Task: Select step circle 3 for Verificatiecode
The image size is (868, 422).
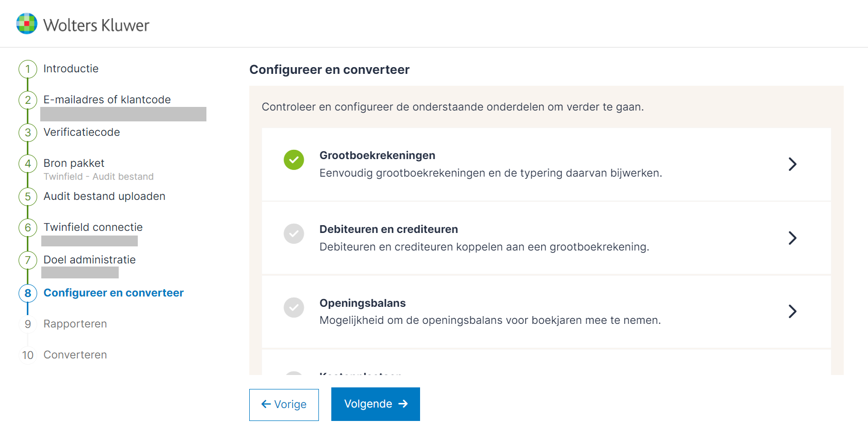Action: click(x=27, y=132)
